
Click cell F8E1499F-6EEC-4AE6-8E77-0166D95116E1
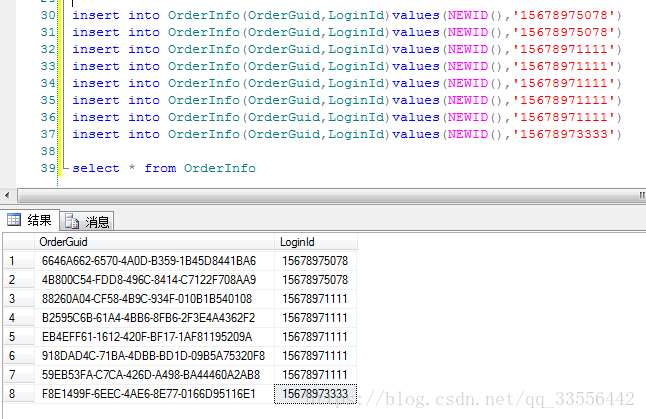coord(154,393)
